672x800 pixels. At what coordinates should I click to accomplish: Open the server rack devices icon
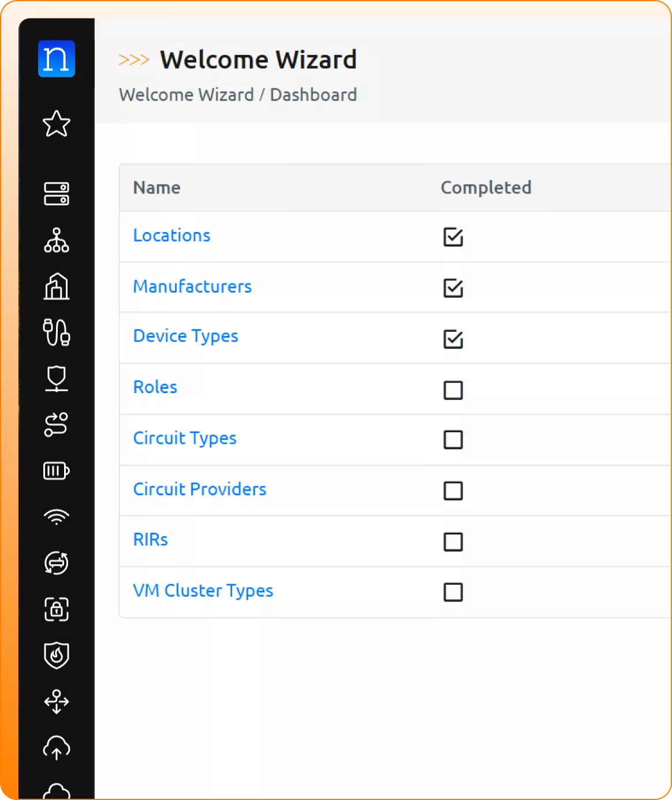click(x=57, y=194)
